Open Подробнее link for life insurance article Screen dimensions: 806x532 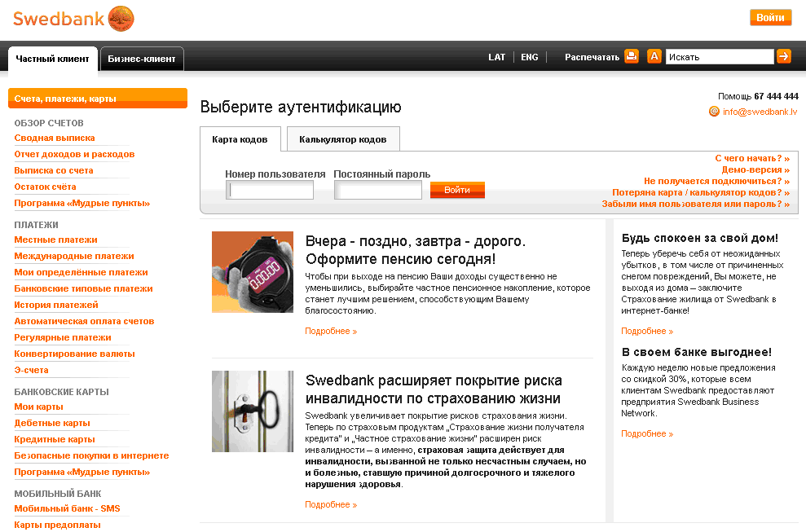click(331, 505)
